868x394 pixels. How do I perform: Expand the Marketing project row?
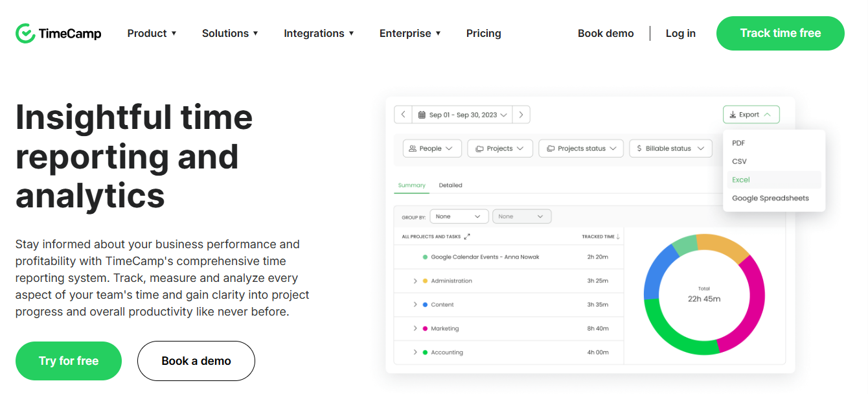pos(415,329)
